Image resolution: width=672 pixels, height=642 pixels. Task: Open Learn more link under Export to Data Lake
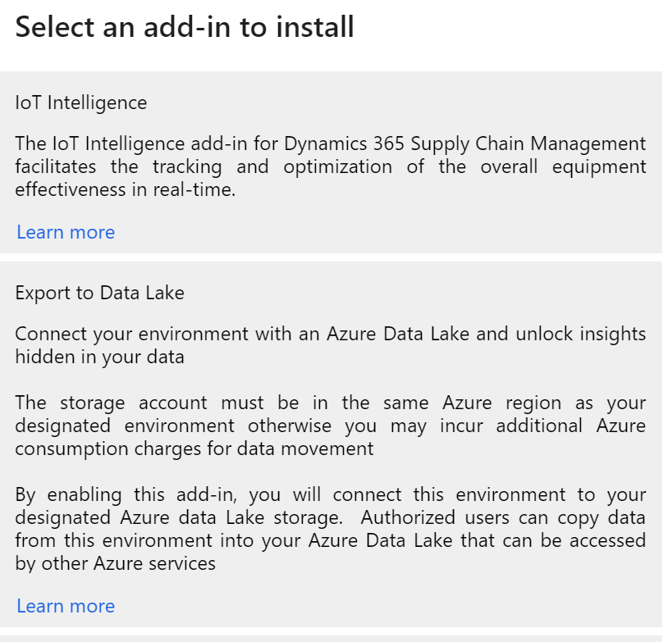click(66, 606)
